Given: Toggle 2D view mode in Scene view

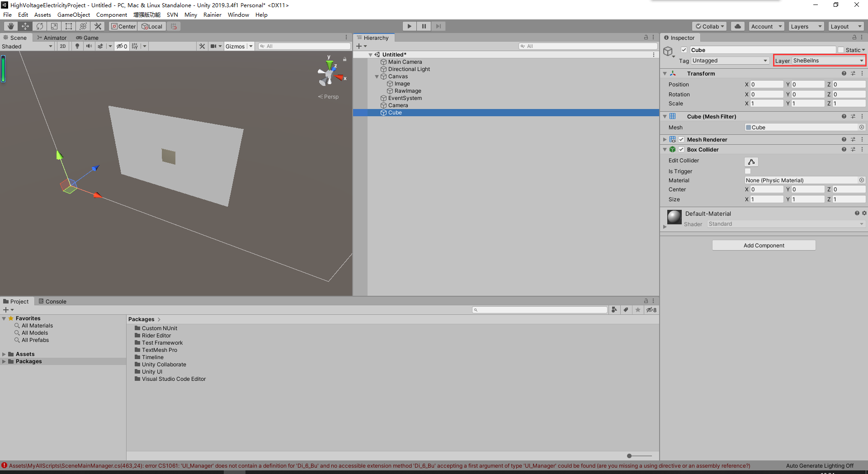Looking at the screenshot, I should 63,46.
